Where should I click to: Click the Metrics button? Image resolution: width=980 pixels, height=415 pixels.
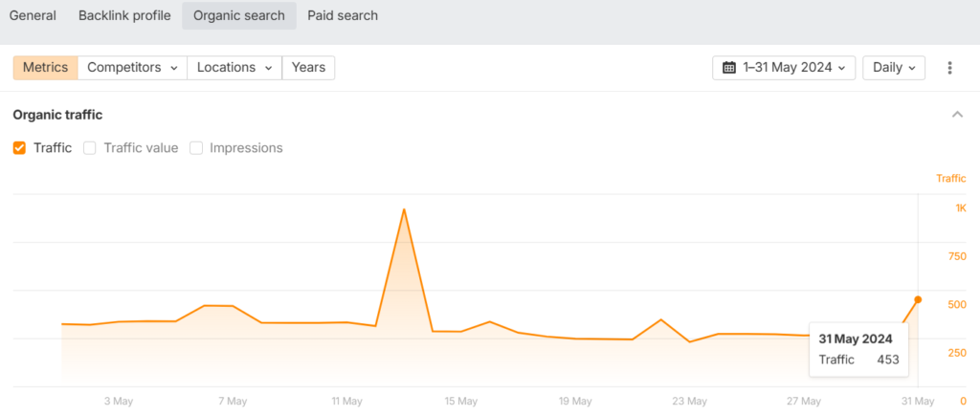[x=45, y=68]
